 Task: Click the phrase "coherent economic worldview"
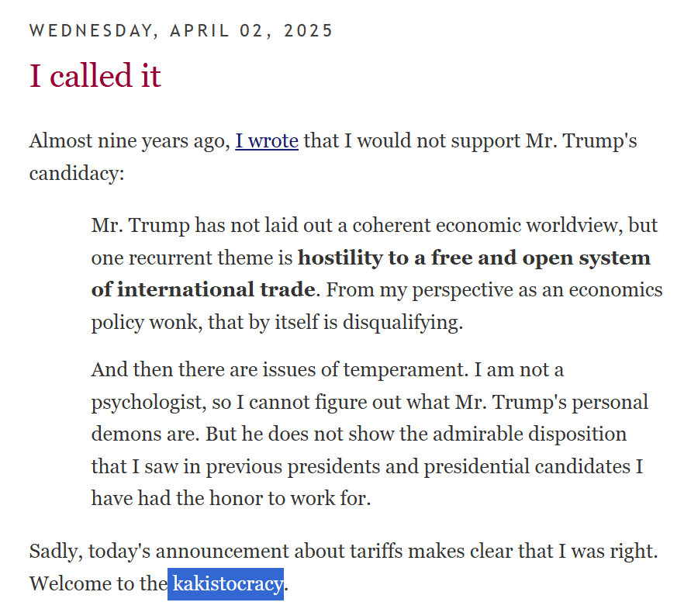[488, 225]
